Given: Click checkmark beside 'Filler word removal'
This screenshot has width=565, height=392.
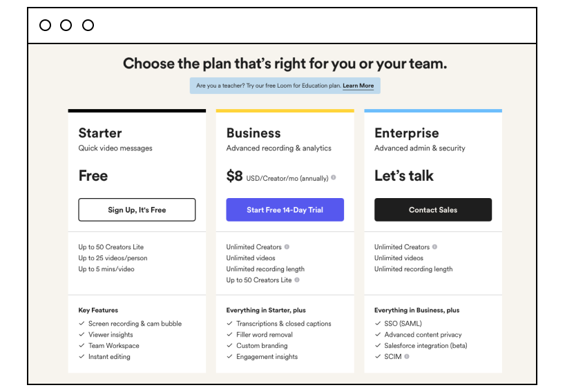Looking at the screenshot, I should point(230,335).
